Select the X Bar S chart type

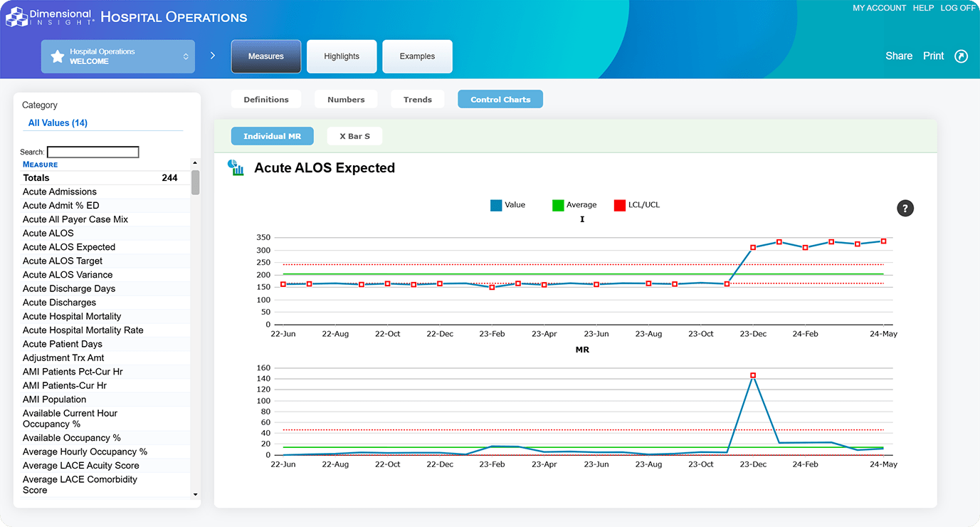point(354,136)
